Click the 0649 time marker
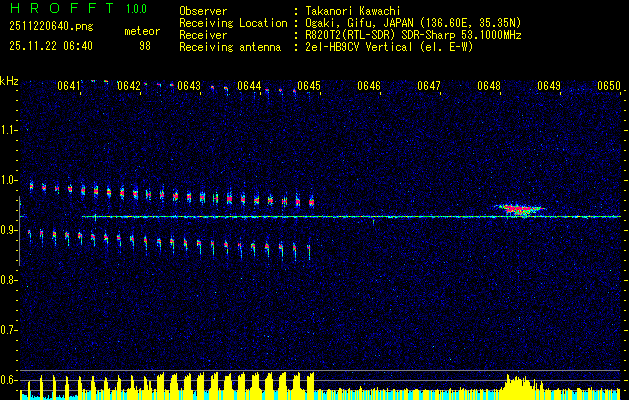Image resolution: width=629 pixels, height=400 pixels. [x=549, y=86]
